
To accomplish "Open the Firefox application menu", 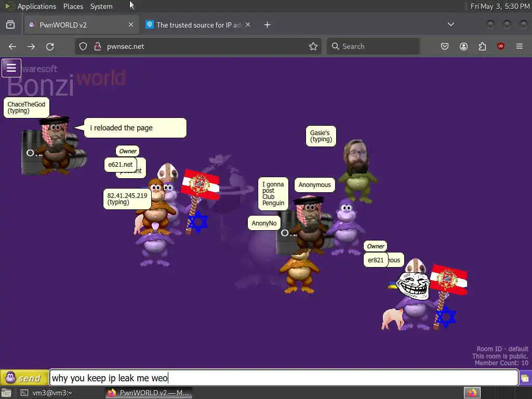I will [520, 46].
